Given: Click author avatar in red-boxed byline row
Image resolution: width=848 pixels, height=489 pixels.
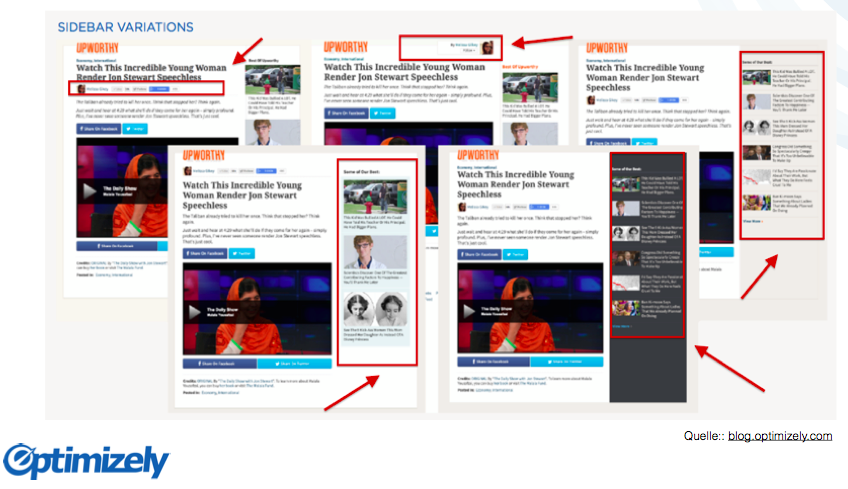Looking at the screenshot, I should tap(81, 89).
